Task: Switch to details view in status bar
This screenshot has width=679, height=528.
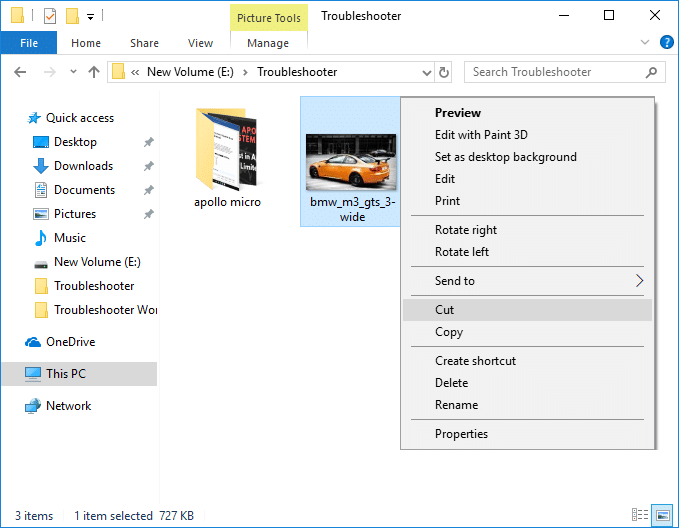Action: click(x=640, y=516)
